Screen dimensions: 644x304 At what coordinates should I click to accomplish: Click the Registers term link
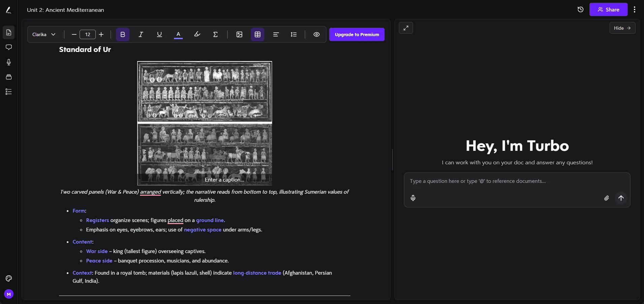97,220
